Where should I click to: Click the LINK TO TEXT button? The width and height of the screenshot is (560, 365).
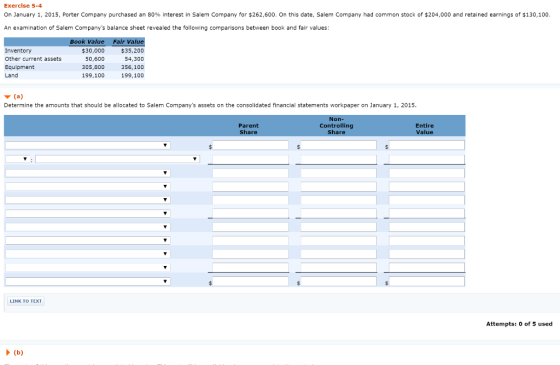pyautogui.click(x=26, y=301)
